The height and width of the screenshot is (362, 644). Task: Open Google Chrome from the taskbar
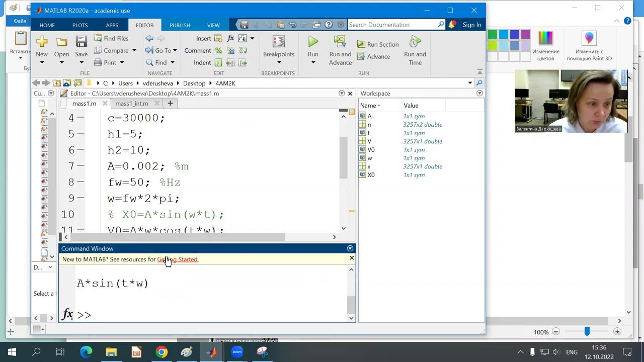tap(162, 352)
